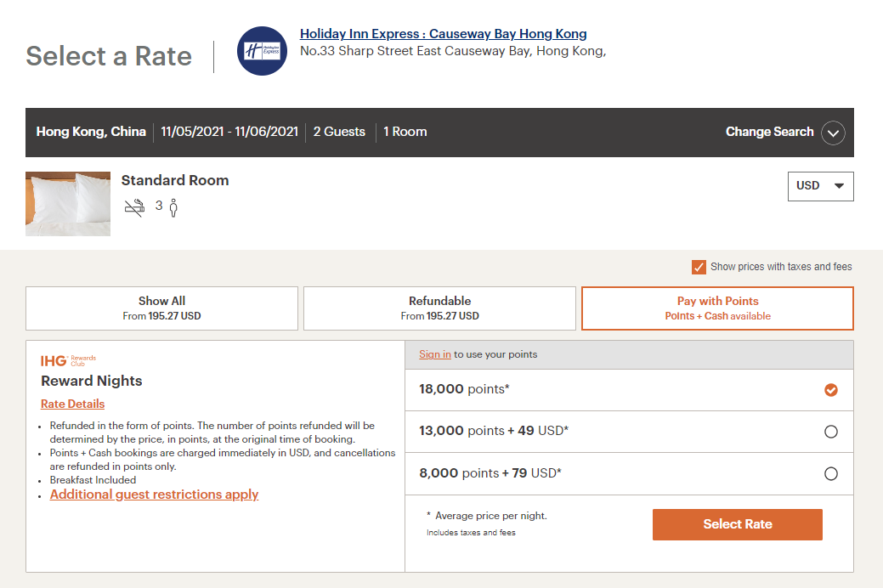Click the Standard Room pillow thumbnail
The height and width of the screenshot is (588, 883).
68,203
